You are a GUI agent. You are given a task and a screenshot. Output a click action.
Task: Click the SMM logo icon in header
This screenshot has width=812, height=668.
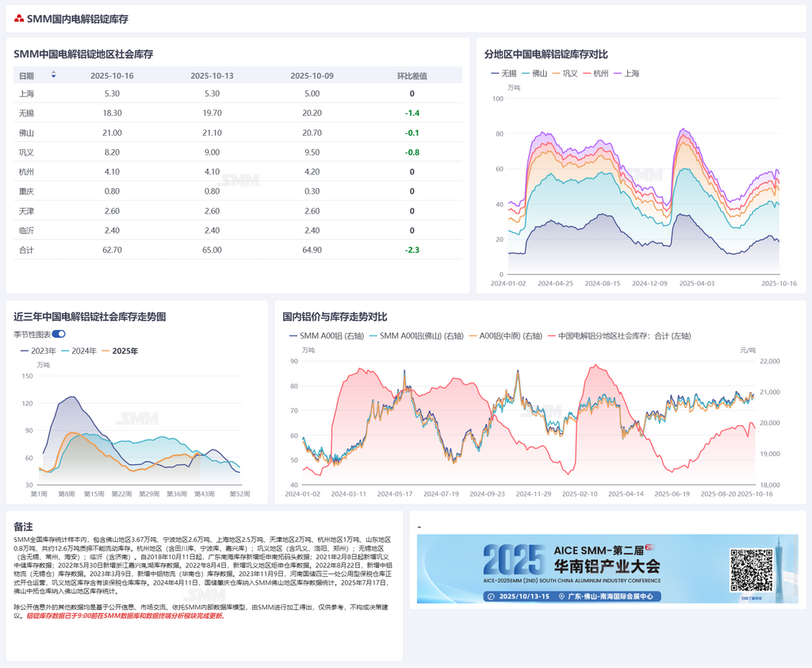[x=19, y=18]
